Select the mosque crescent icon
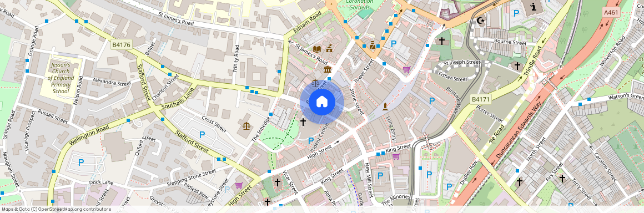644x213 pixels. click(x=480, y=21)
